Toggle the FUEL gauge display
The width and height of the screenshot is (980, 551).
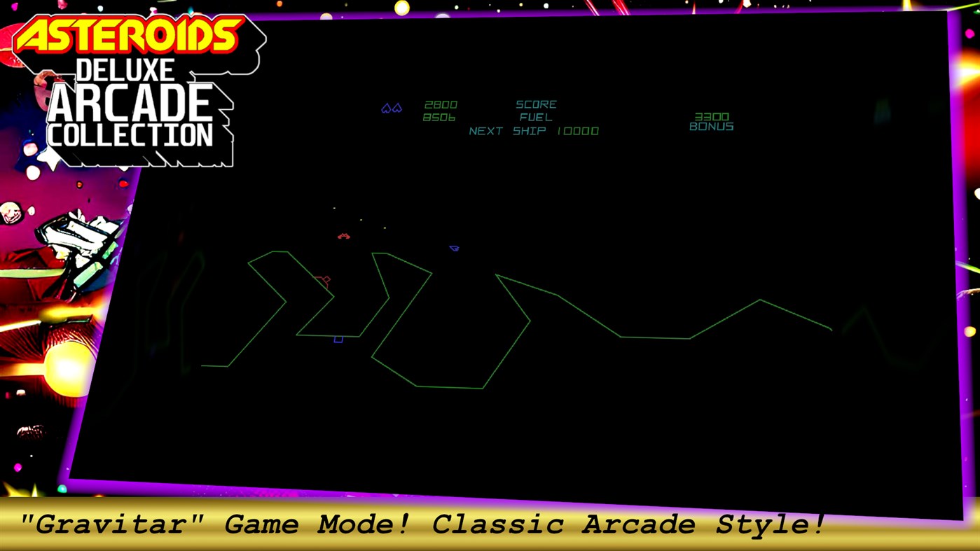click(x=536, y=117)
